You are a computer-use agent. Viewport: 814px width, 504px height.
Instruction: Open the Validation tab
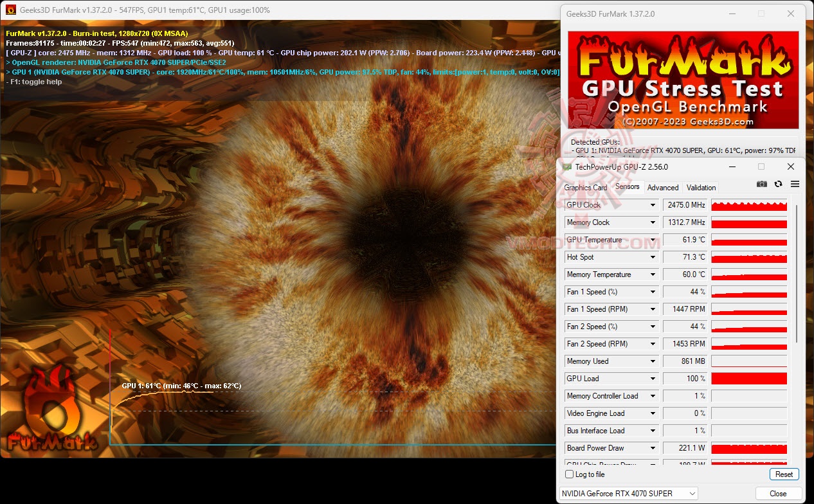tap(701, 188)
